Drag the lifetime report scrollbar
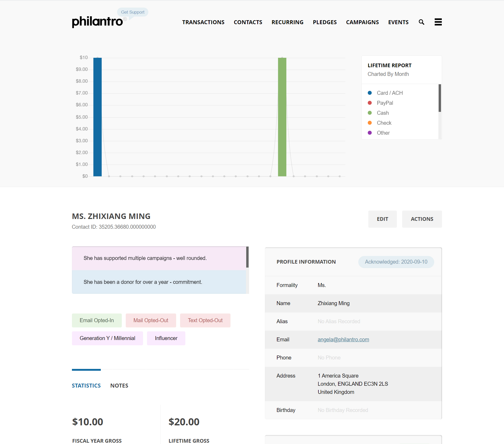The height and width of the screenshot is (444, 504). (x=440, y=98)
